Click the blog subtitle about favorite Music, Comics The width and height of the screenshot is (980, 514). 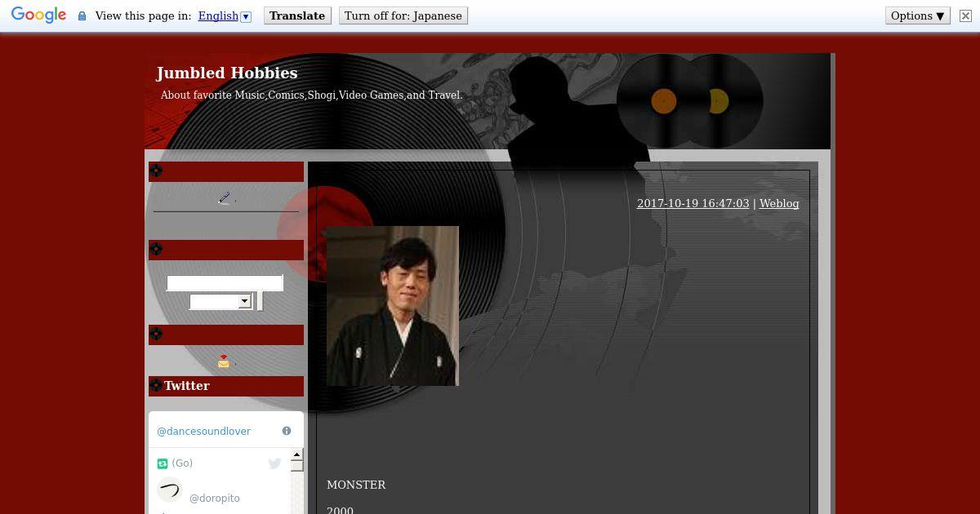tap(311, 95)
